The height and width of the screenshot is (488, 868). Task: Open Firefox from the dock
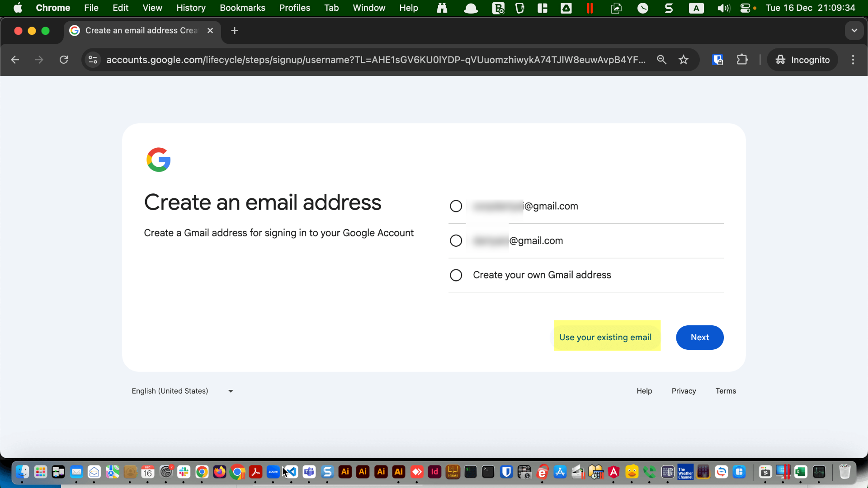coord(219,472)
